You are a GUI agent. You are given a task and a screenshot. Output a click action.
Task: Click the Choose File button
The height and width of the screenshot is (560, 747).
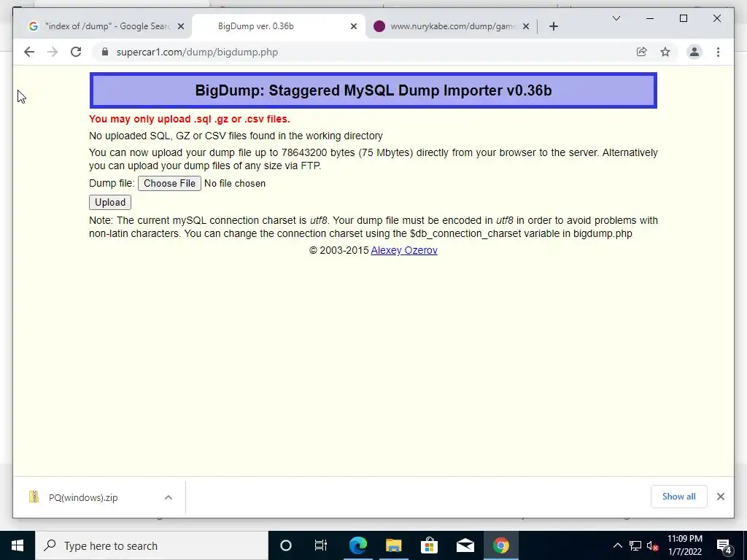click(169, 183)
